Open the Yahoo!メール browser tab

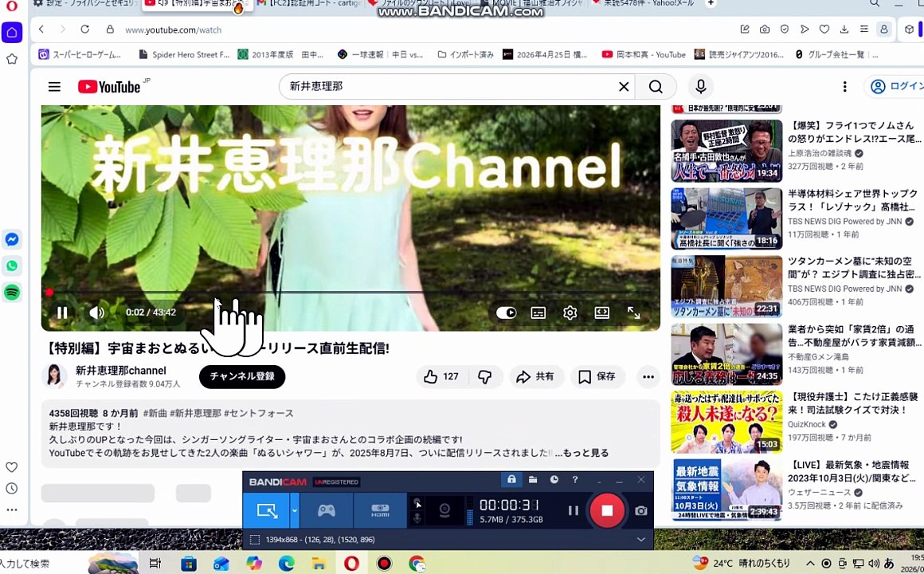(x=644, y=3)
